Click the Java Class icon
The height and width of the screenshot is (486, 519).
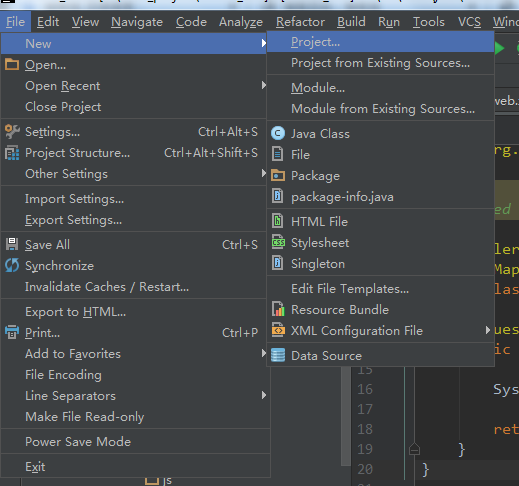point(278,133)
